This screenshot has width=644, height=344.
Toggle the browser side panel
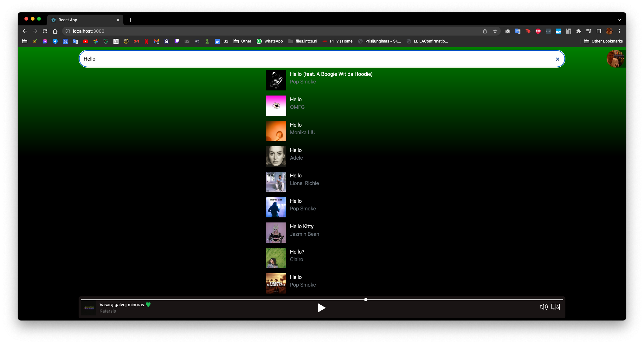pos(599,31)
